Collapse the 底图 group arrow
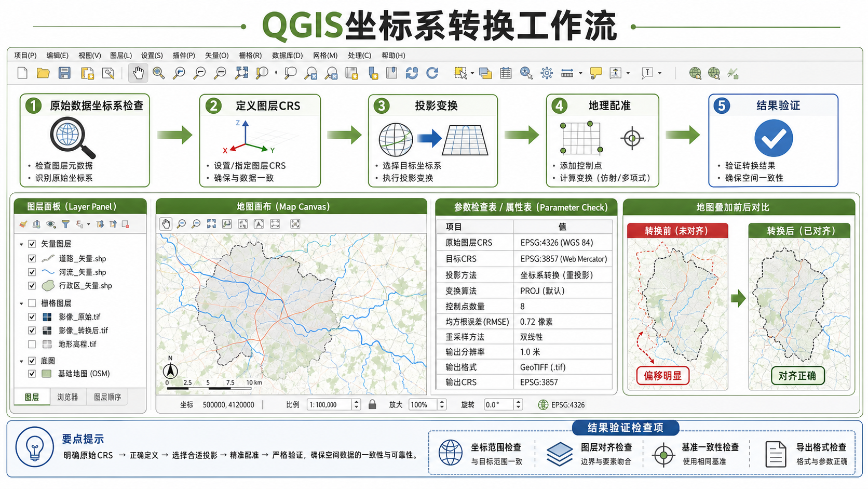Screen dimensions: 868x489 click(x=21, y=361)
